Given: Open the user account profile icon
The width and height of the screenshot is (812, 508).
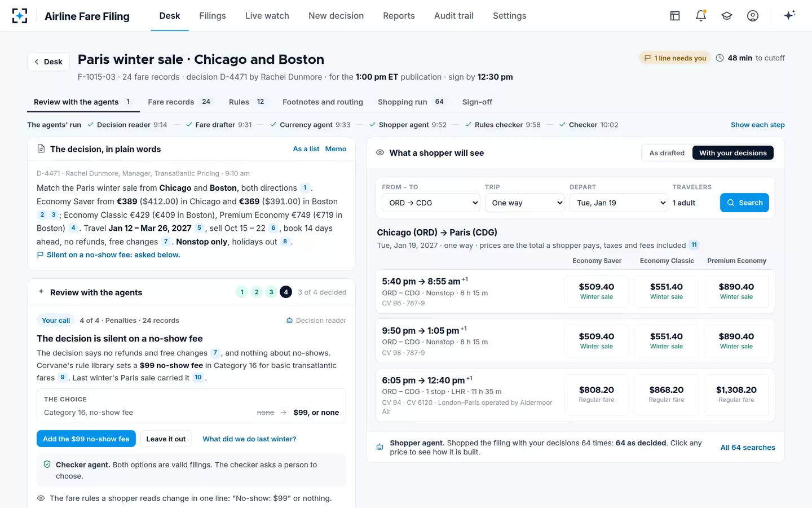Looking at the screenshot, I should [x=753, y=16].
